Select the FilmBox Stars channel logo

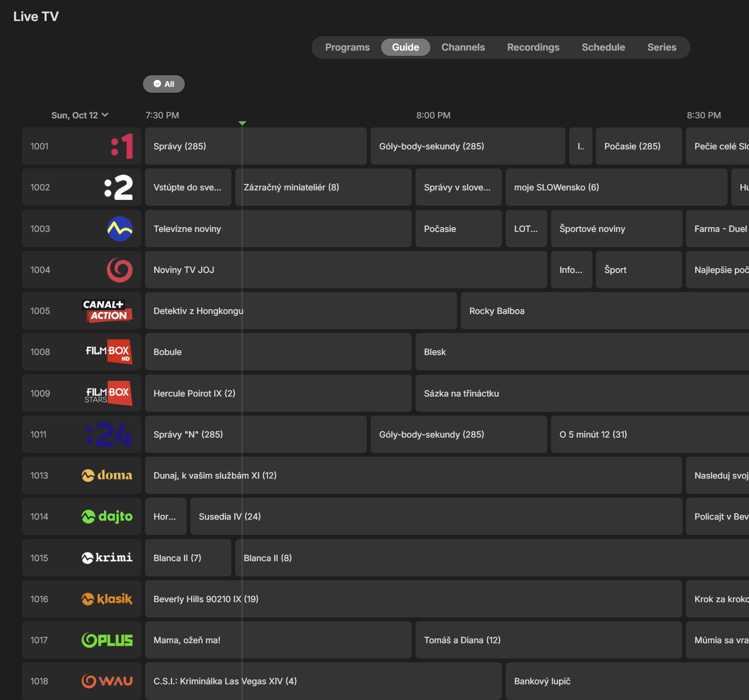pos(108,393)
